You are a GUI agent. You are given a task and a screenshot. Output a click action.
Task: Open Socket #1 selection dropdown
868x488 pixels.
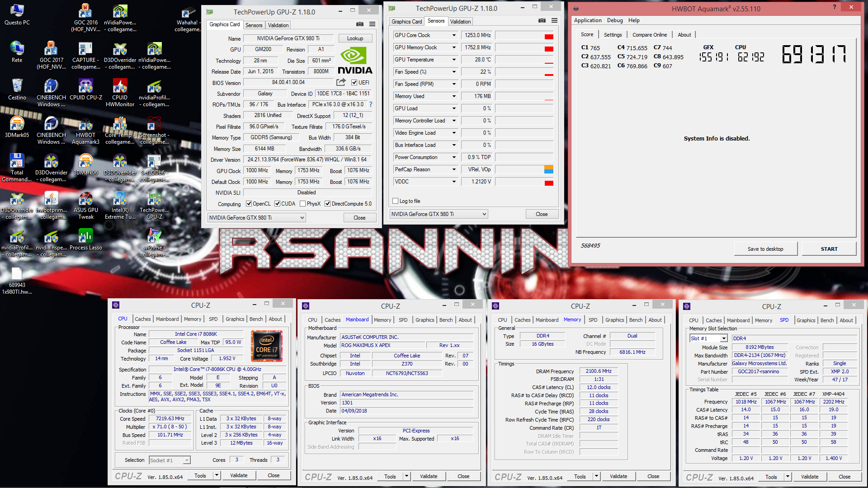pos(170,460)
